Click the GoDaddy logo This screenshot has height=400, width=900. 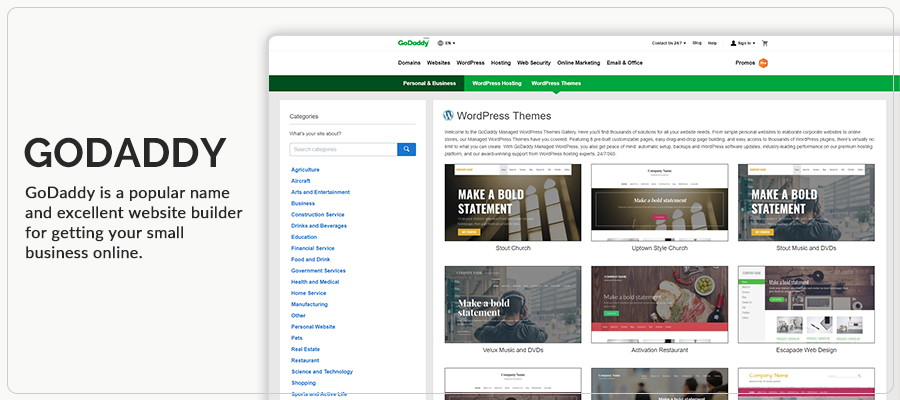412,43
